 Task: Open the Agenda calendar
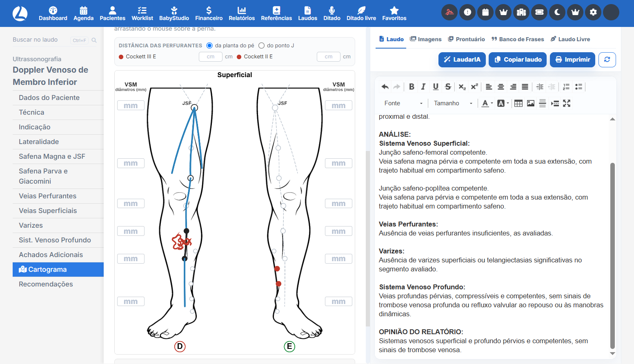(x=83, y=13)
